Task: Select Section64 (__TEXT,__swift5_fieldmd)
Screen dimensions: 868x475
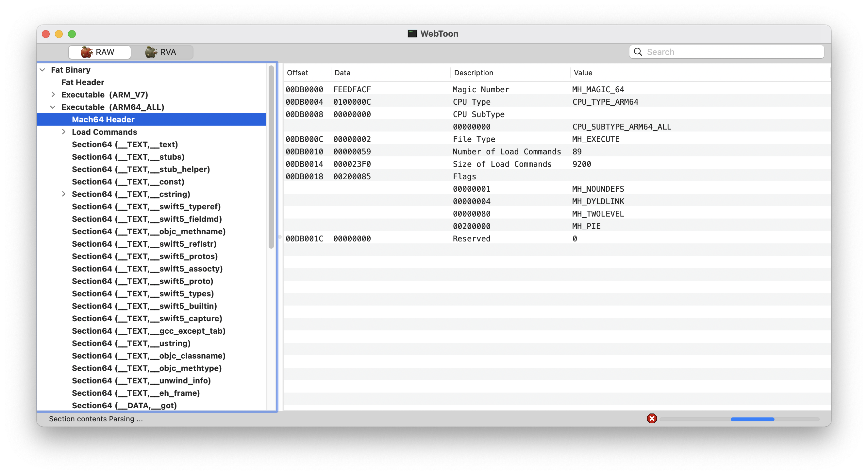Action: point(147,219)
